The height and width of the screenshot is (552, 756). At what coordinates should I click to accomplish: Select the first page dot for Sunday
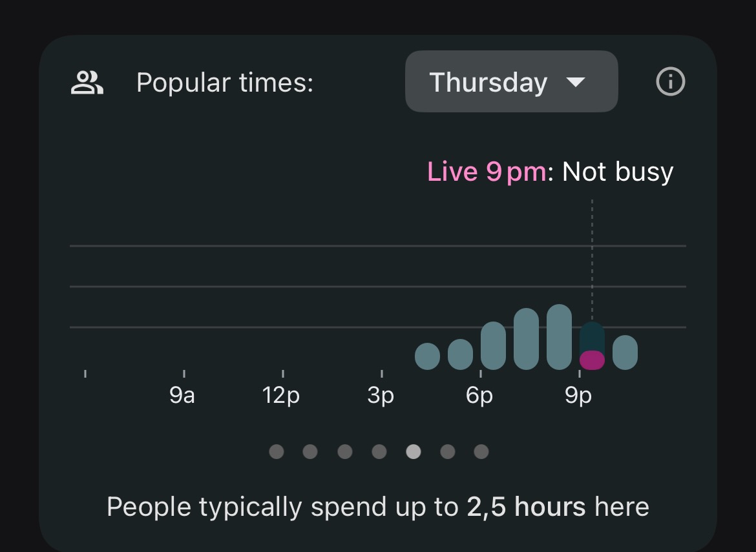coord(277,451)
